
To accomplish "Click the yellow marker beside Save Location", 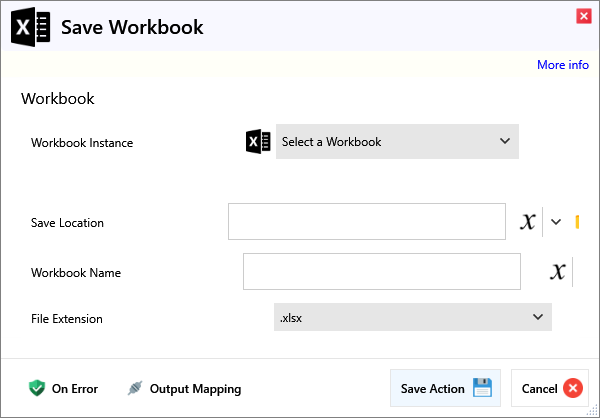I will [577, 222].
